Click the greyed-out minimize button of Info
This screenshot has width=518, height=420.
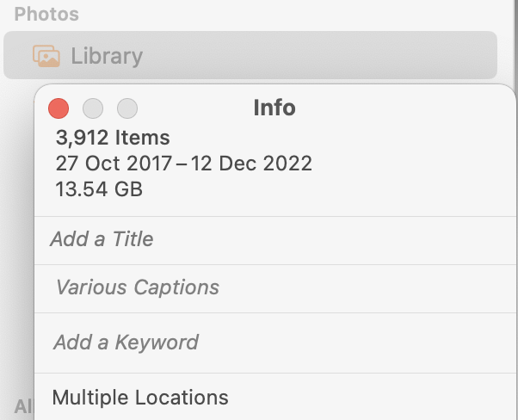[x=93, y=108]
